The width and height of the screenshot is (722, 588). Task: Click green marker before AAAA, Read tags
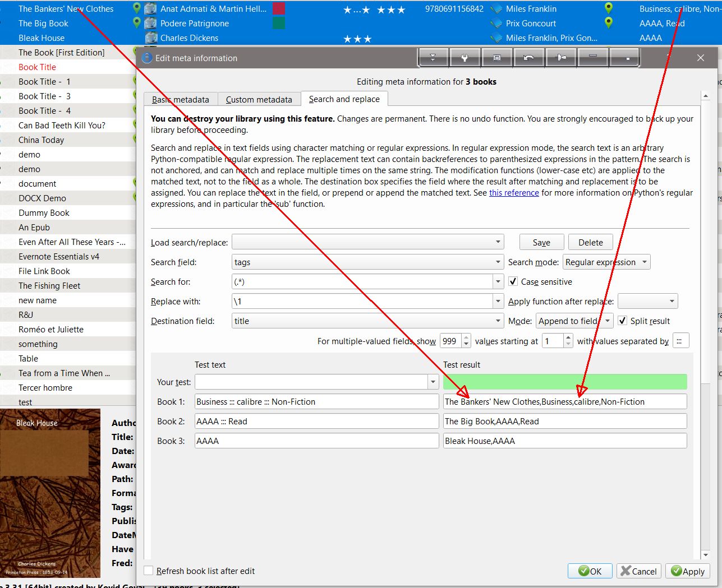pyautogui.click(x=609, y=23)
